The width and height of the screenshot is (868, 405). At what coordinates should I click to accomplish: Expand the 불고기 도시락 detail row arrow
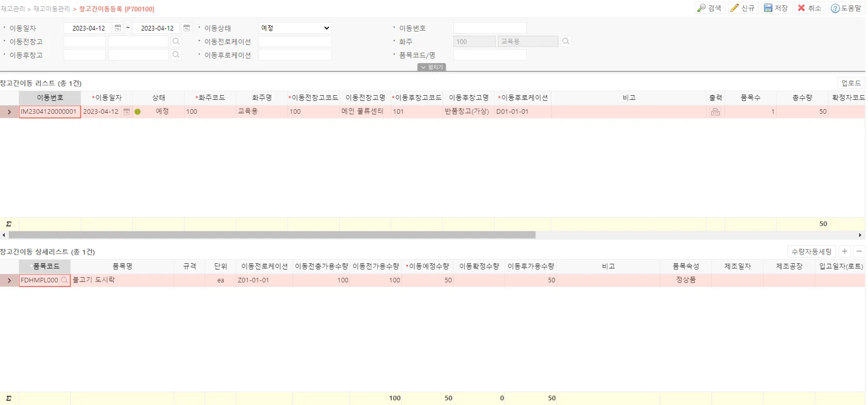[9, 280]
